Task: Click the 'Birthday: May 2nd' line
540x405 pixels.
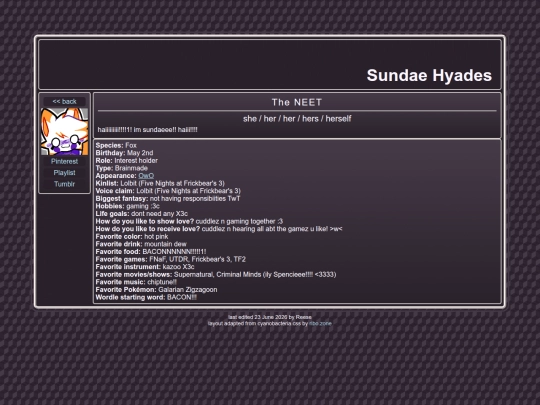Action: [x=124, y=153]
